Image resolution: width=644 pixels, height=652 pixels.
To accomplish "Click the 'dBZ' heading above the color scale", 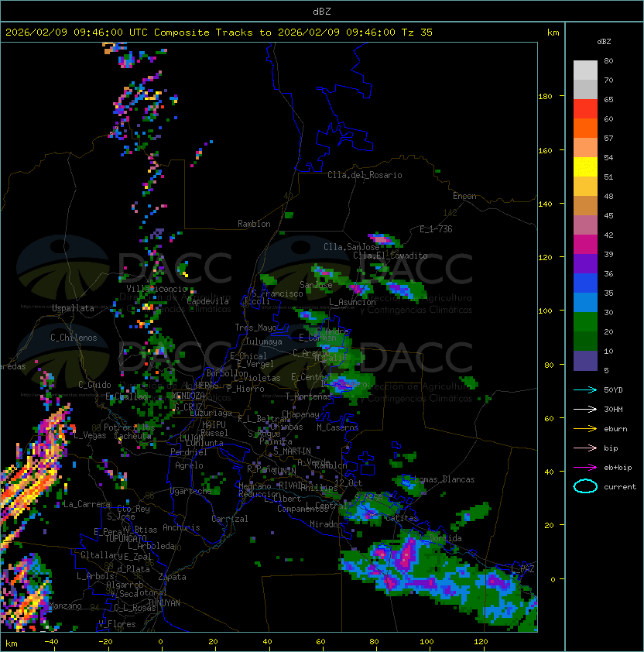I will (604, 42).
